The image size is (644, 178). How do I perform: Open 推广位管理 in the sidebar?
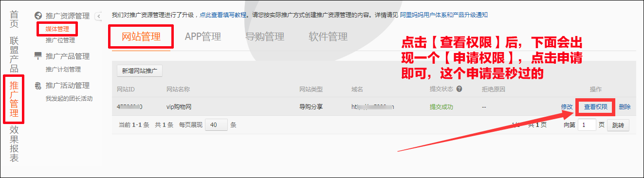60,40
